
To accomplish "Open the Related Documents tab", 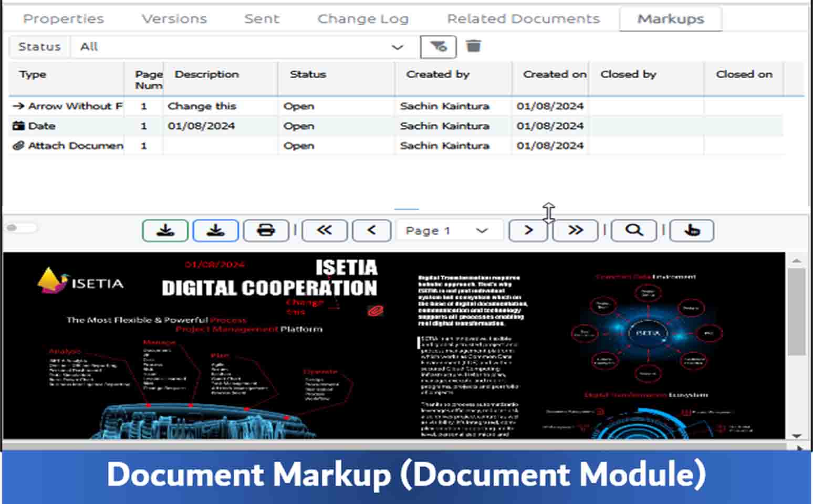I will click(523, 19).
